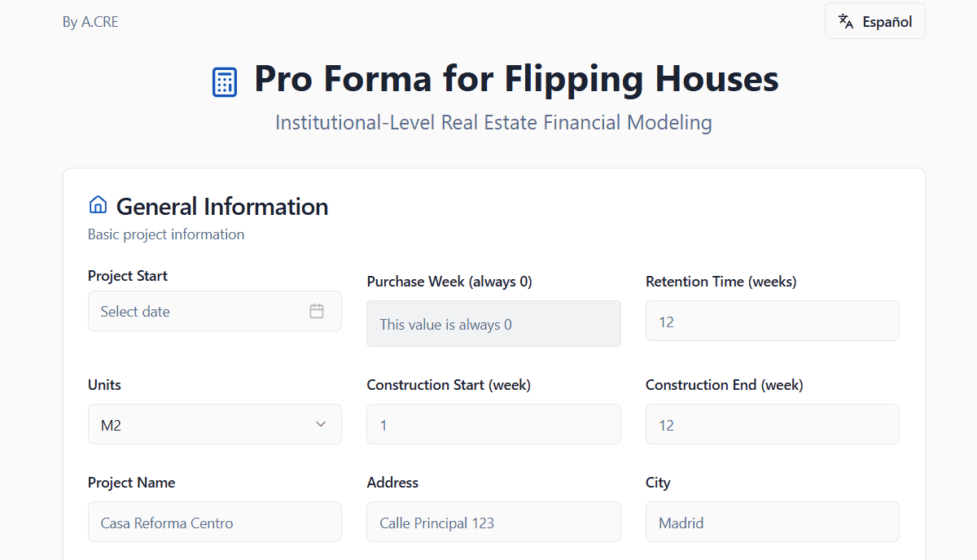
Task: Click the Address field showing Calle Principal 123
Action: pyautogui.click(x=493, y=522)
